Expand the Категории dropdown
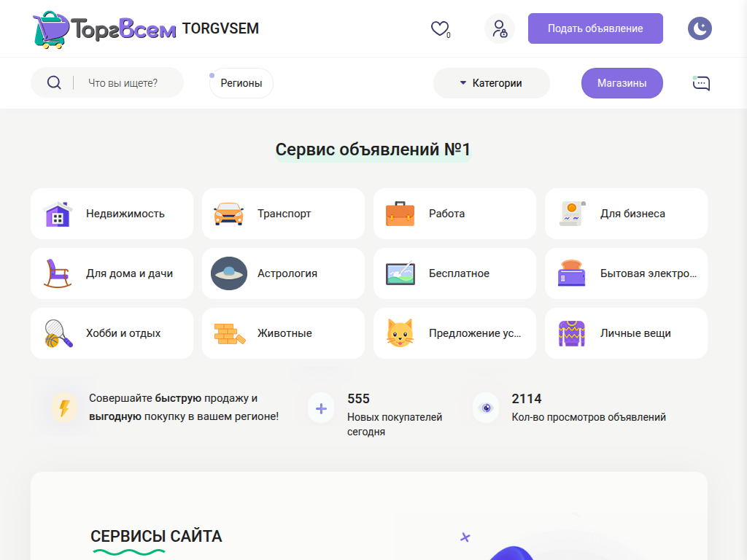 (x=491, y=83)
